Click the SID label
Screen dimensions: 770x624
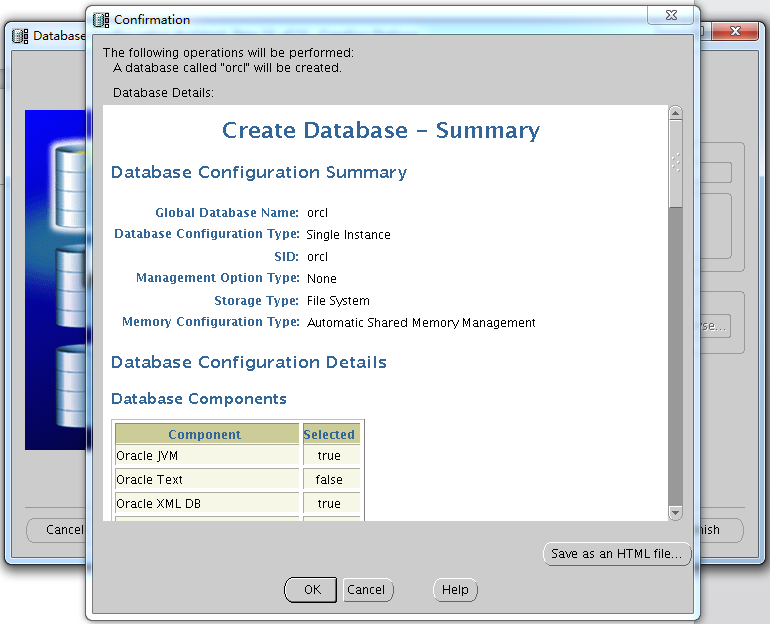pos(286,257)
